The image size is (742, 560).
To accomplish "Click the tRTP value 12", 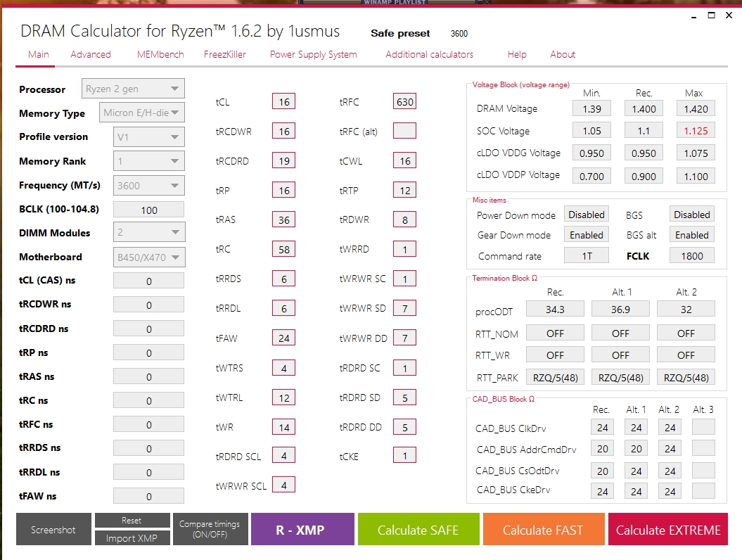I will coord(404,190).
